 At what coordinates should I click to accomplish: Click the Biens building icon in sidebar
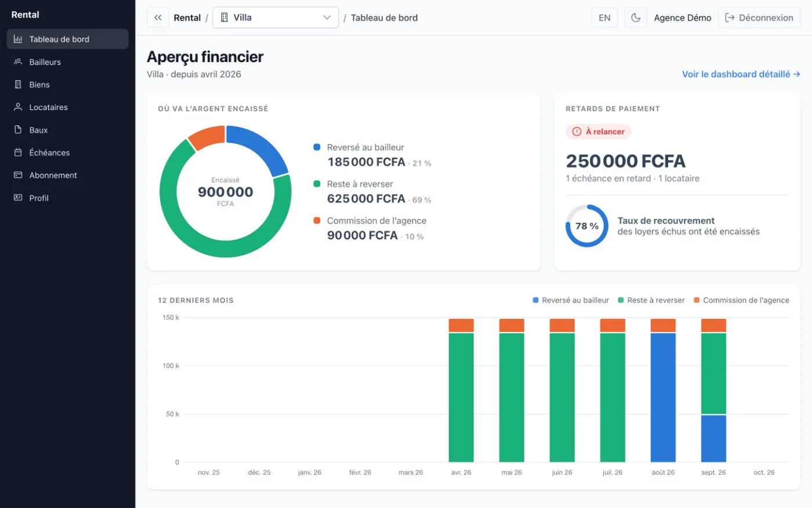[18, 85]
